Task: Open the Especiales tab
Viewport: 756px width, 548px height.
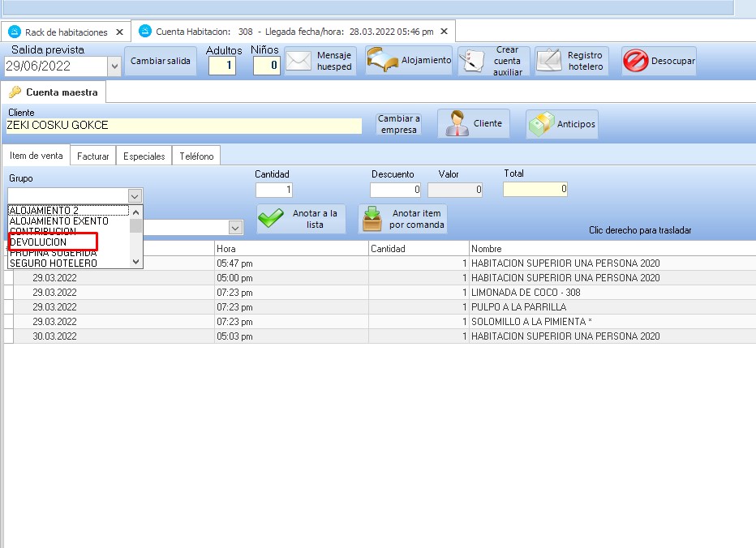Action: click(144, 156)
